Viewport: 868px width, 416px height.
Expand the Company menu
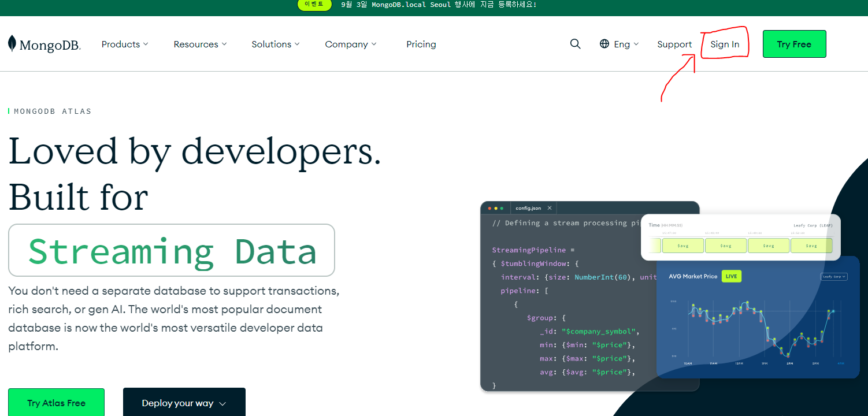point(351,44)
